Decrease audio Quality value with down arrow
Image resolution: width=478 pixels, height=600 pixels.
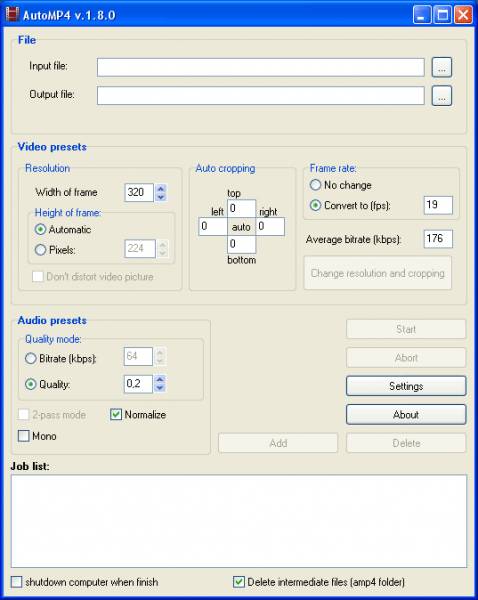(x=160, y=388)
